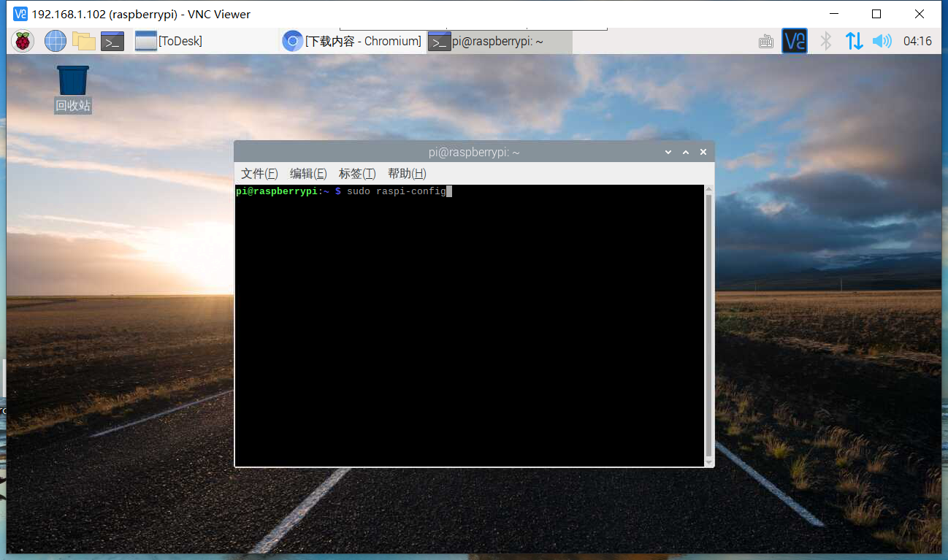The height and width of the screenshot is (560, 948).
Task: Open the network up-down arrows tray icon
Action: [855, 41]
